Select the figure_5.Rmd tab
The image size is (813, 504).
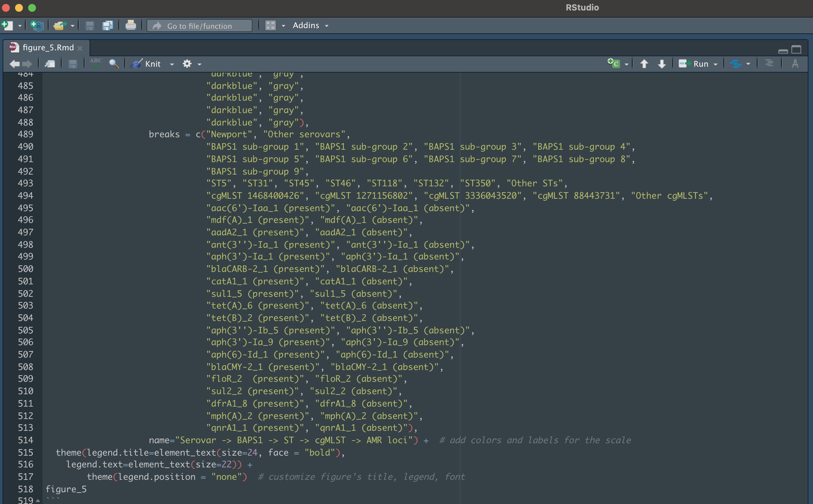coord(48,48)
